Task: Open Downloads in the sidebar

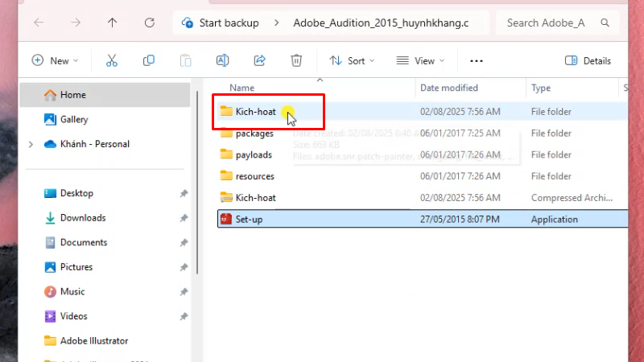Action: 83,218
